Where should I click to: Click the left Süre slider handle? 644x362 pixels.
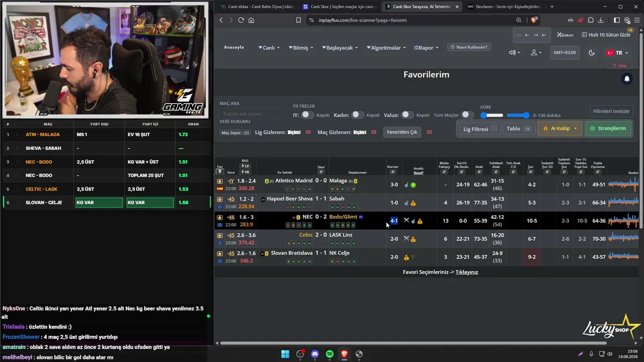(x=484, y=115)
